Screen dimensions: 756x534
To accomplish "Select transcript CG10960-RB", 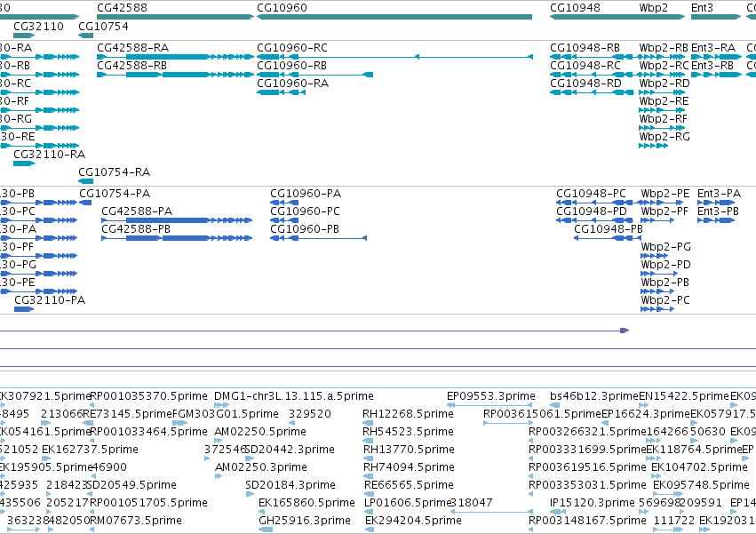I will (291, 66).
